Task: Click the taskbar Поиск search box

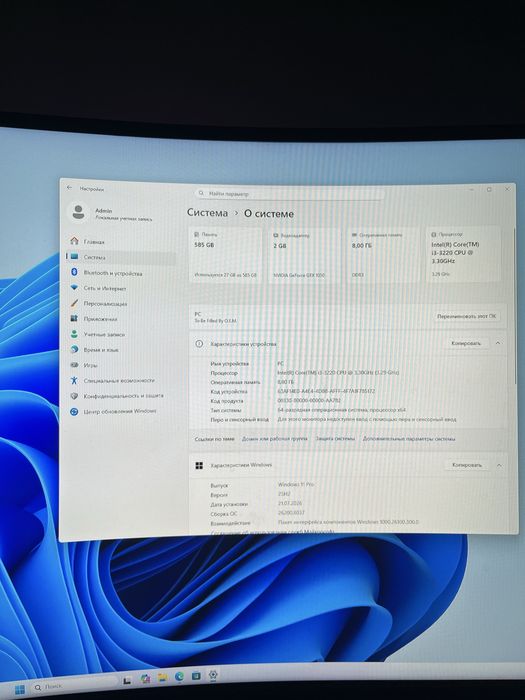Action: [x=74, y=687]
